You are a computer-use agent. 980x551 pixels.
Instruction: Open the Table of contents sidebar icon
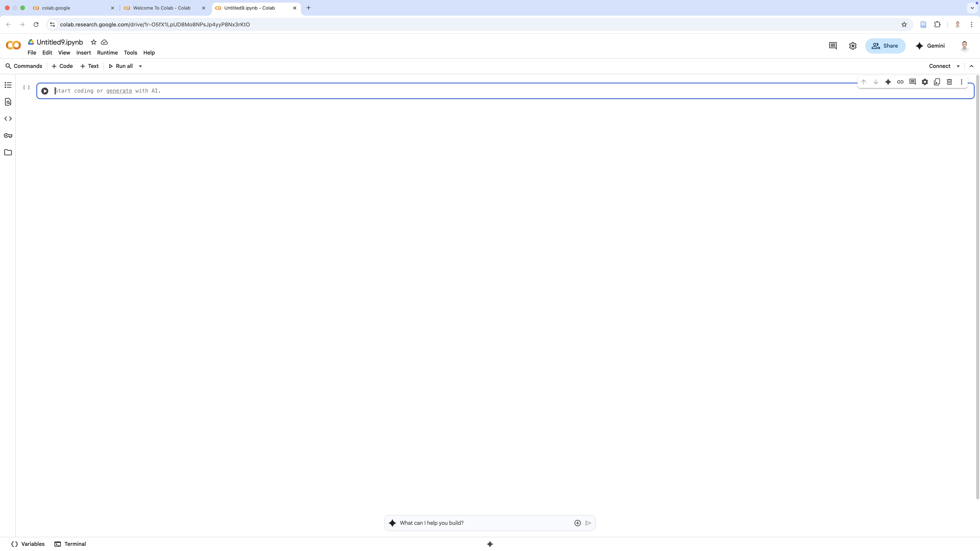tap(8, 85)
